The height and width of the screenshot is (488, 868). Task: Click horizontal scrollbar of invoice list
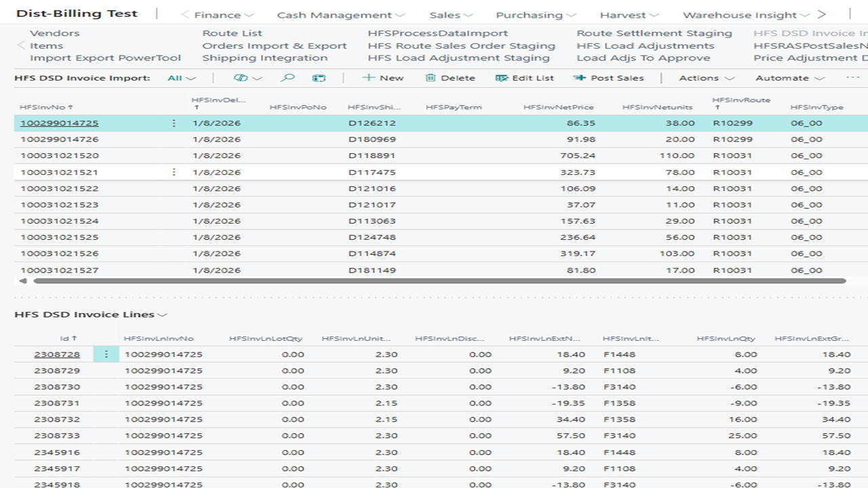[439, 281]
